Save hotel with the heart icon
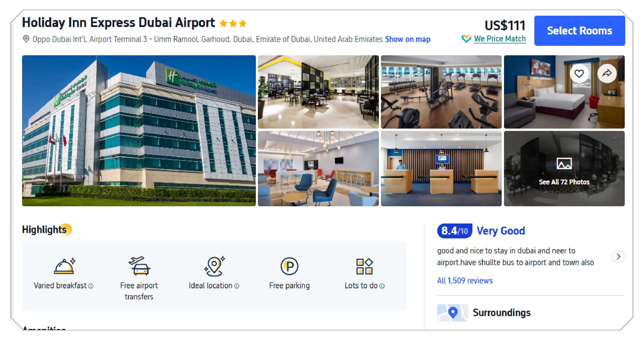The width and height of the screenshot is (644, 340). [x=579, y=74]
